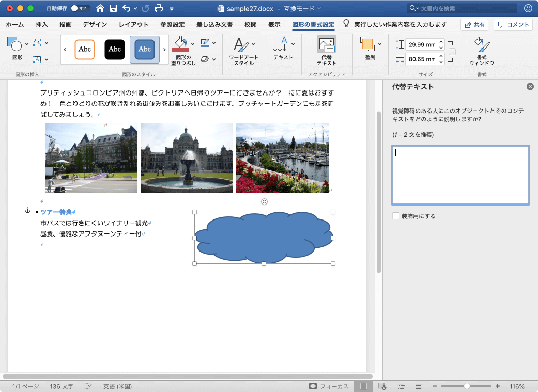The height and width of the screenshot is (392, 538).
Task: Expand shape styles gallery with right arrow
Action: [164, 50]
